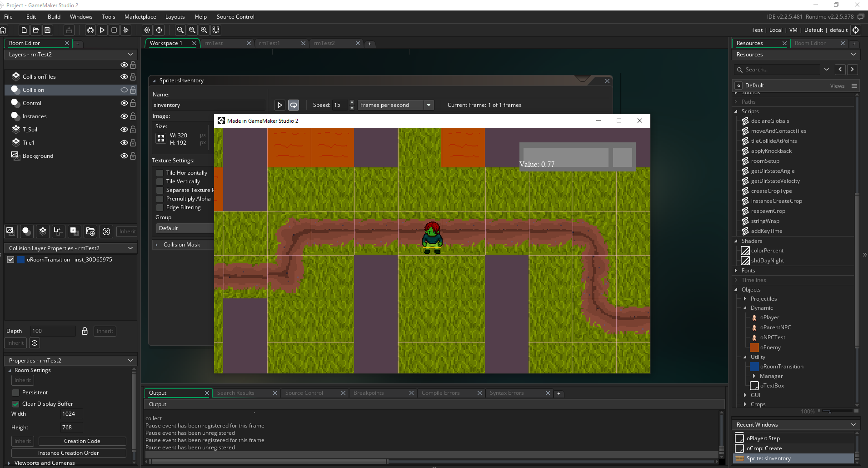The height and width of the screenshot is (468, 868).
Task: Delete selected layer with circled X icon
Action: pyautogui.click(x=106, y=231)
